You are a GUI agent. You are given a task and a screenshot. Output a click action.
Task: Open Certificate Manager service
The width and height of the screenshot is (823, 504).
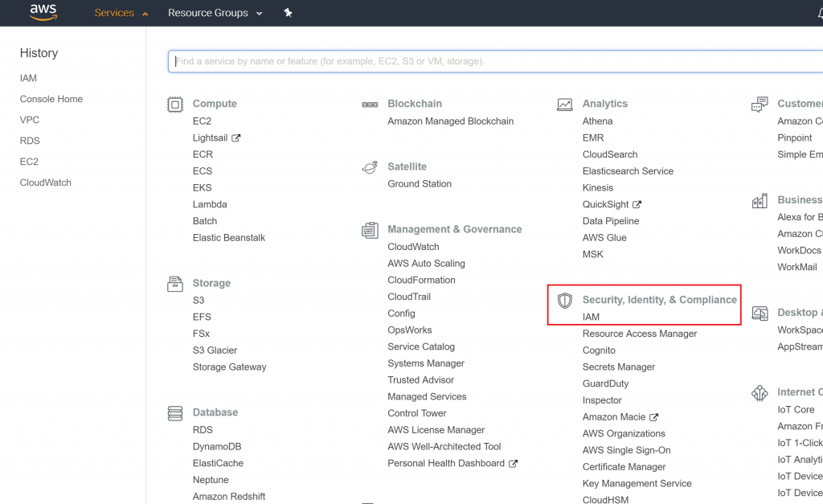pyautogui.click(x=624, y=467)
